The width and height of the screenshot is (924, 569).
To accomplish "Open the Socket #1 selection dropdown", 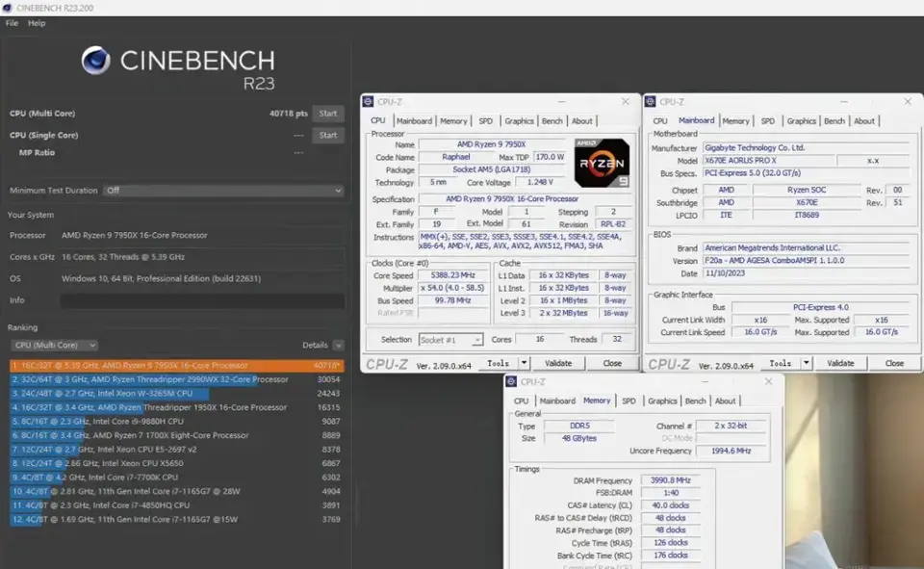I will (450, 340).
